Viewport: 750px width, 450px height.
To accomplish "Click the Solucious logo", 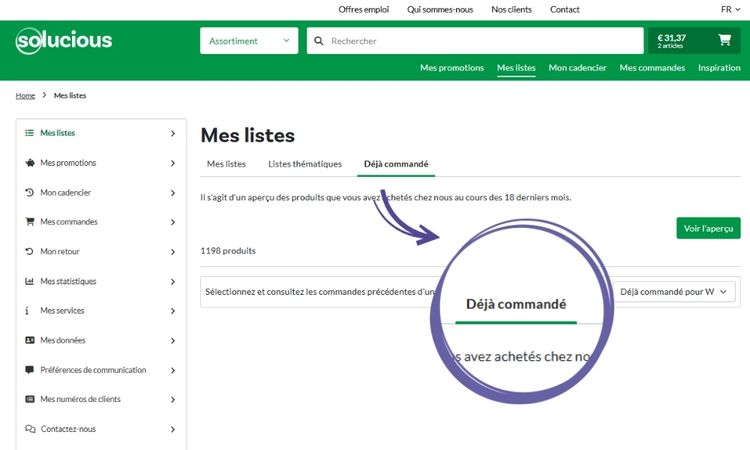I will pyautogui.click(x=64, y=41).
